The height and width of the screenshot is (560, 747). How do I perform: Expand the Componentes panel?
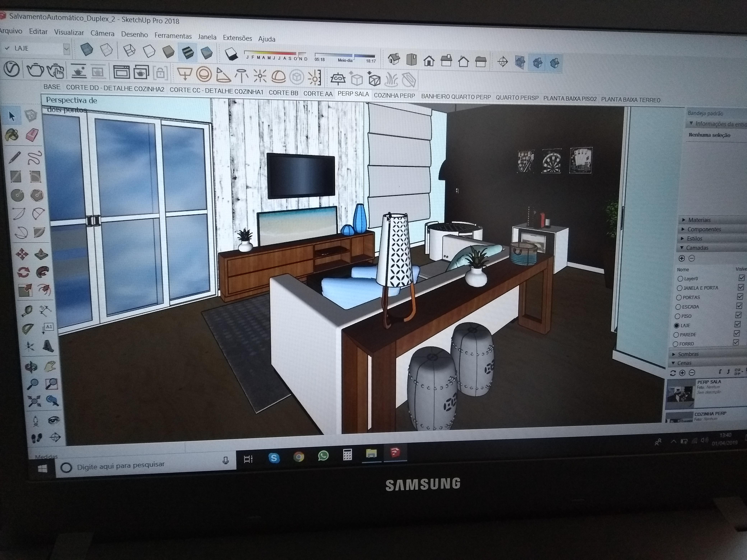point(712,230)
